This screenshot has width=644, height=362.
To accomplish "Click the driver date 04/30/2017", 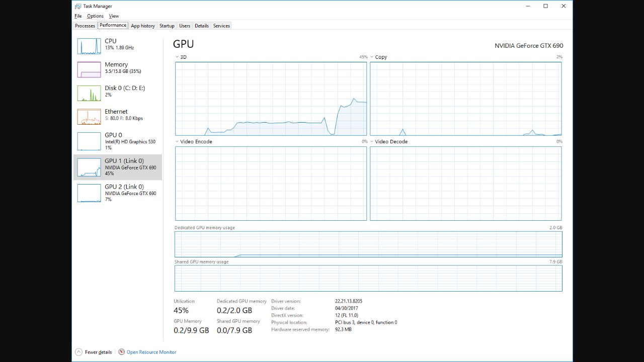I will pos(346,308).
